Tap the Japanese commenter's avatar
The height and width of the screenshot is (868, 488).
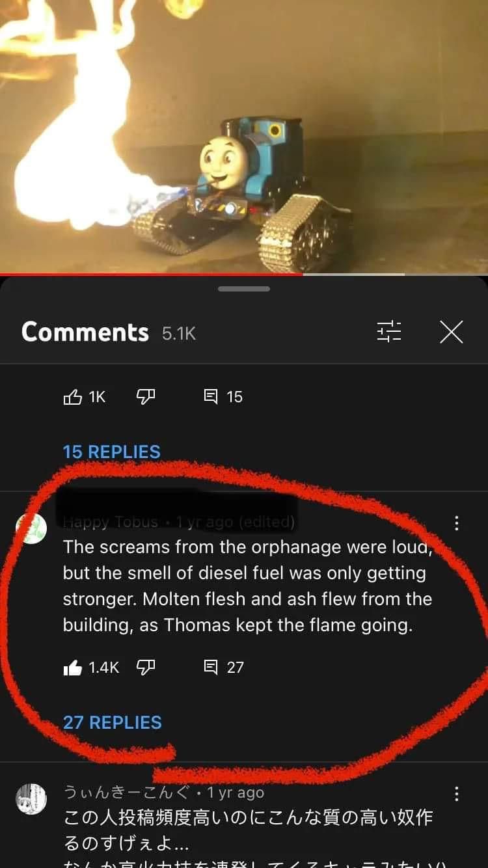pos(31,800)
